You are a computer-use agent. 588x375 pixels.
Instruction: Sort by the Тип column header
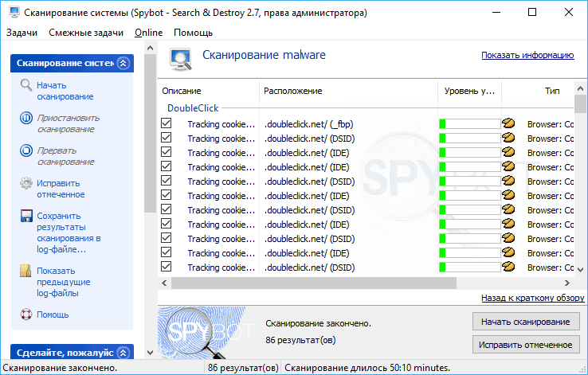tap(538, 91)
